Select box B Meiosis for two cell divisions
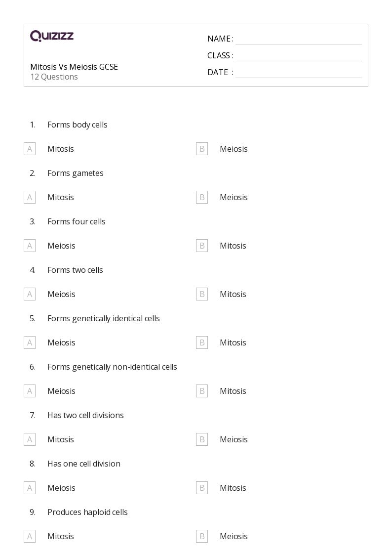Screen dimensions: 392x555 [x=202, y=439]
